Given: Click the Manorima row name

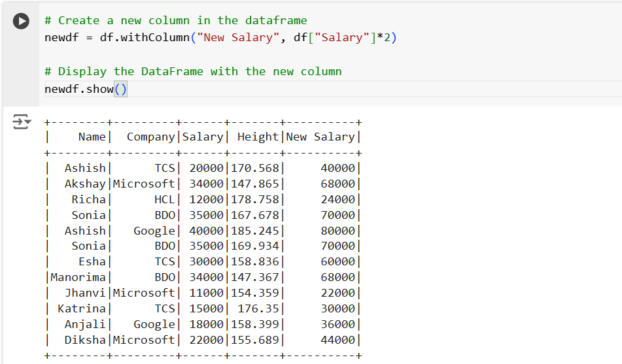Looking at the screenshot, I should point(78,277).
